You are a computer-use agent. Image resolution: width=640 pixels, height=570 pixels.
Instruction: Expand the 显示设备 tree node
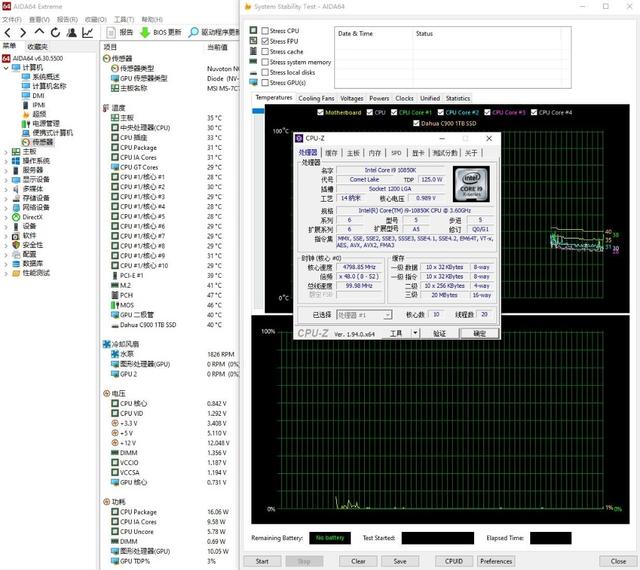6,180
